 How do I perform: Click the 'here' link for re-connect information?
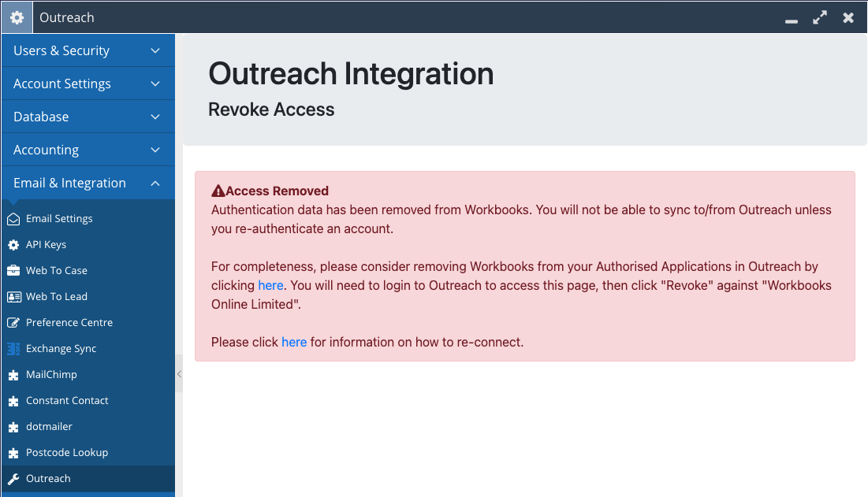coord(294,343)
